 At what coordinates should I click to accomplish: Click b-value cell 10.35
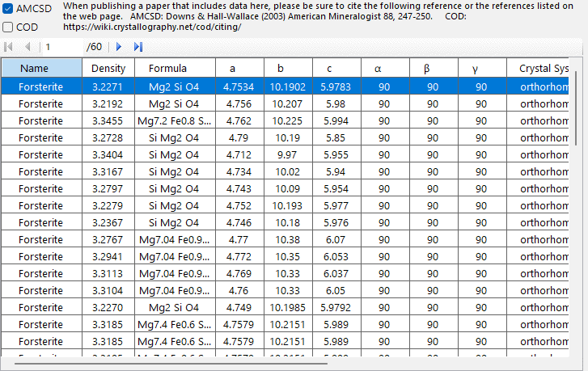288,257
